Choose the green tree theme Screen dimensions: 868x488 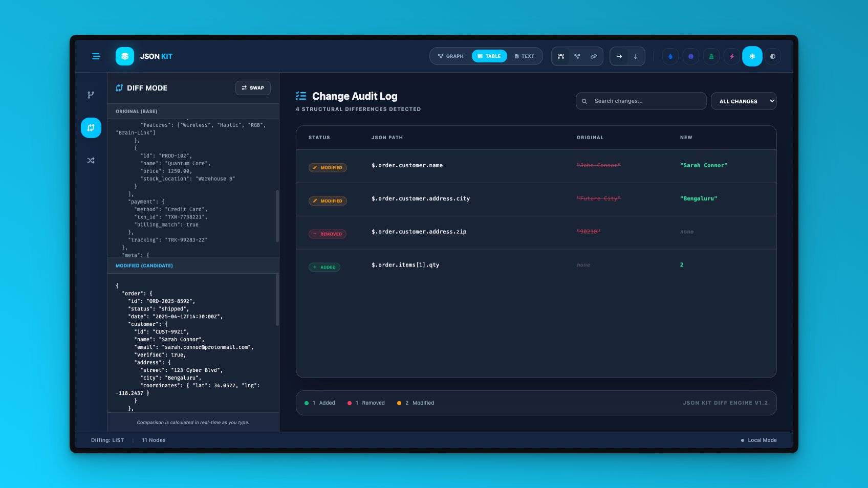point(711,56)
